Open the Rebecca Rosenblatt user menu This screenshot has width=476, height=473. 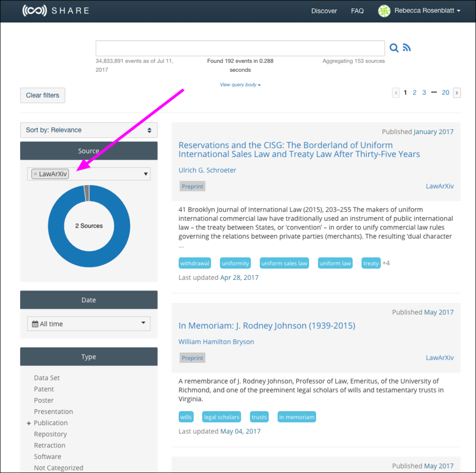(427, 11)
